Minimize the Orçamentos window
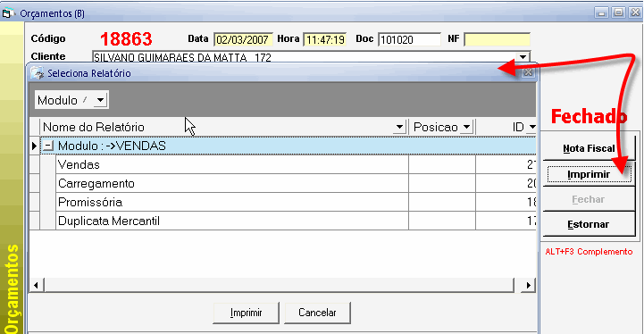This screenshot has width=644, height=334. tap(602, 13)
